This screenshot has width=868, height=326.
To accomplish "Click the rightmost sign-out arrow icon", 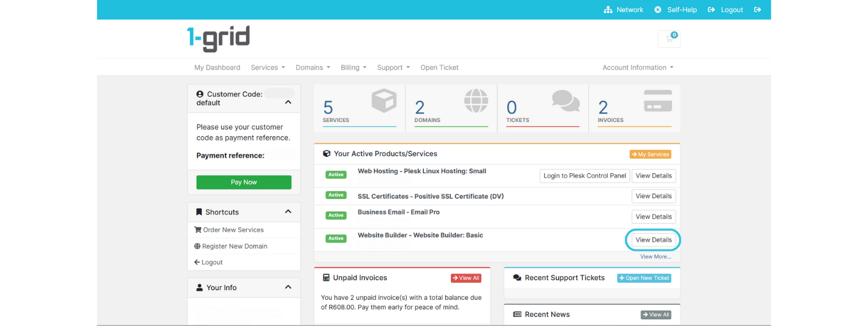I will 757,10.
